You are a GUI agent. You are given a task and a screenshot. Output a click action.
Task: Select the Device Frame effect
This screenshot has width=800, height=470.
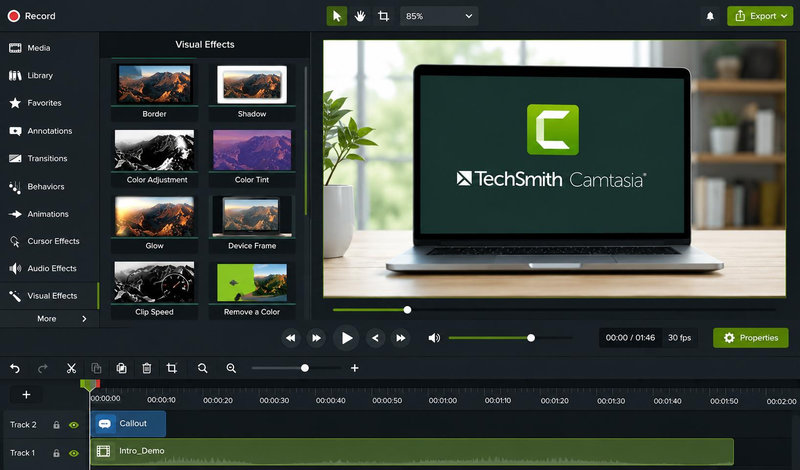252,223
